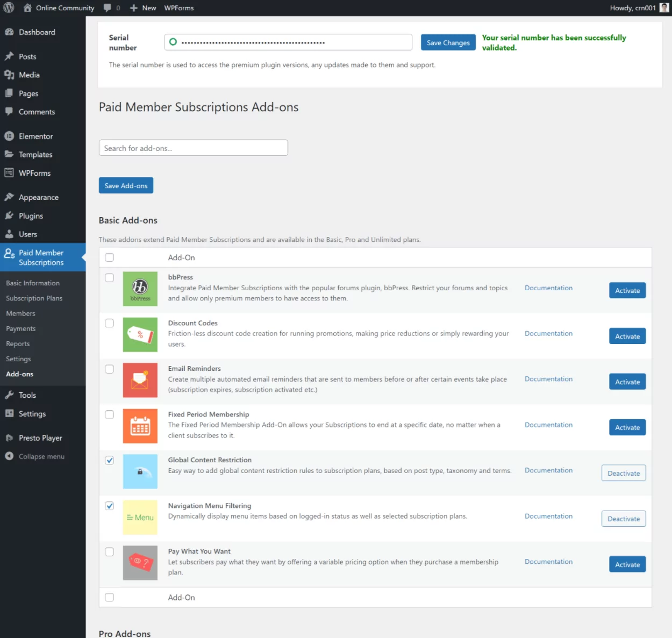This screenshot has width=672, height=638.
Task: Click the Appearance brush icon
Action: [x=9, y=197]
